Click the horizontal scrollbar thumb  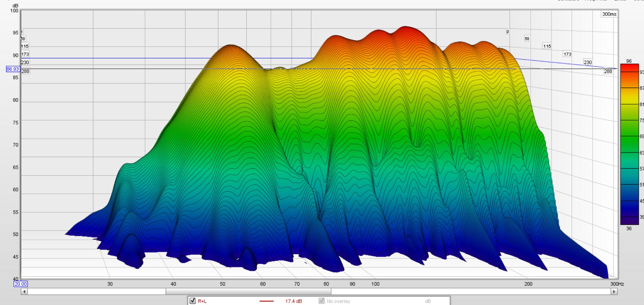(248, 291)
